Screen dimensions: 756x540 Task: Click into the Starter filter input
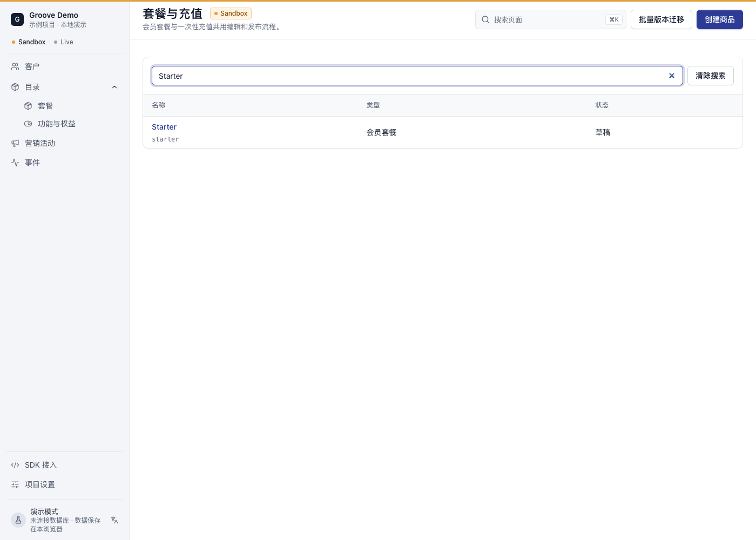click(x=417, y=76)
